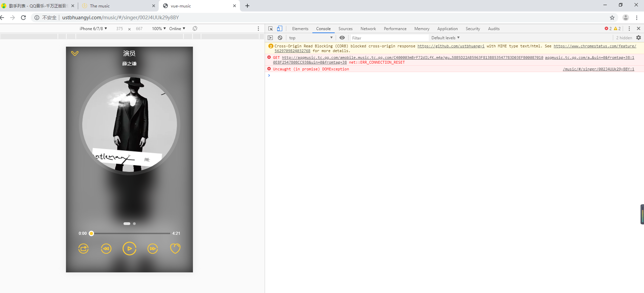Switch to the QQ音乐 tab

tap(38, 6)
